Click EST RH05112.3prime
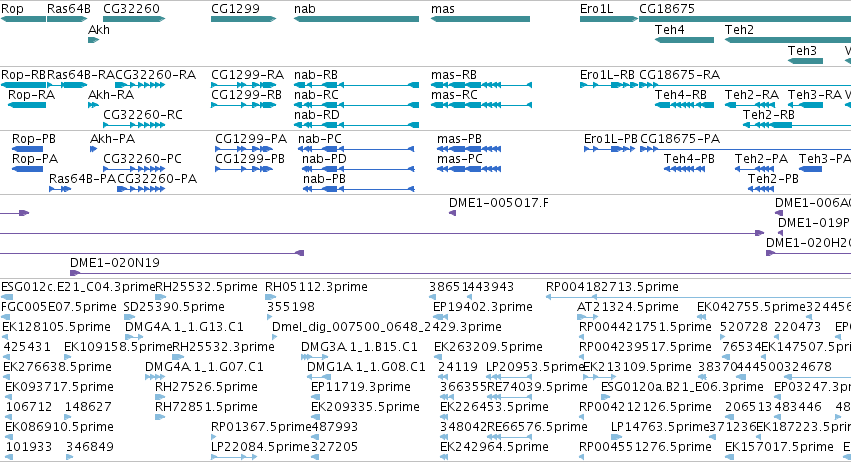The image size is (851, 462). pyautogui.click(x=316, y=287)
